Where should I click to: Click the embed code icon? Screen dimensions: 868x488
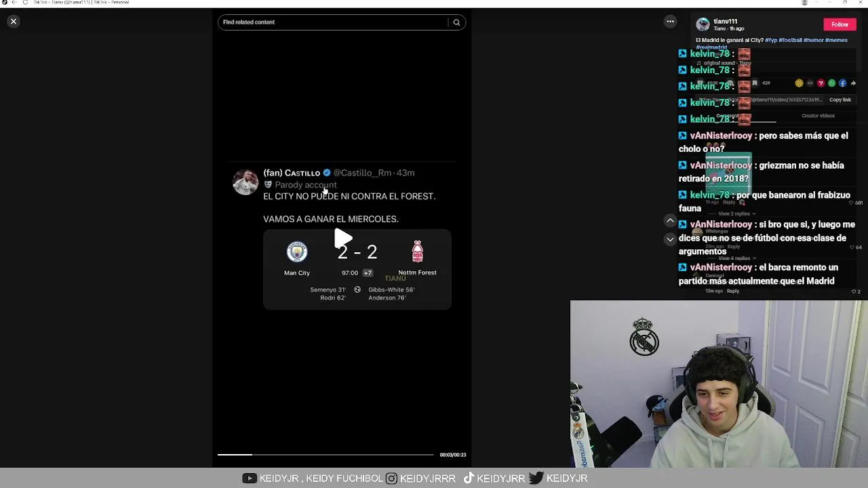[810, 83]
